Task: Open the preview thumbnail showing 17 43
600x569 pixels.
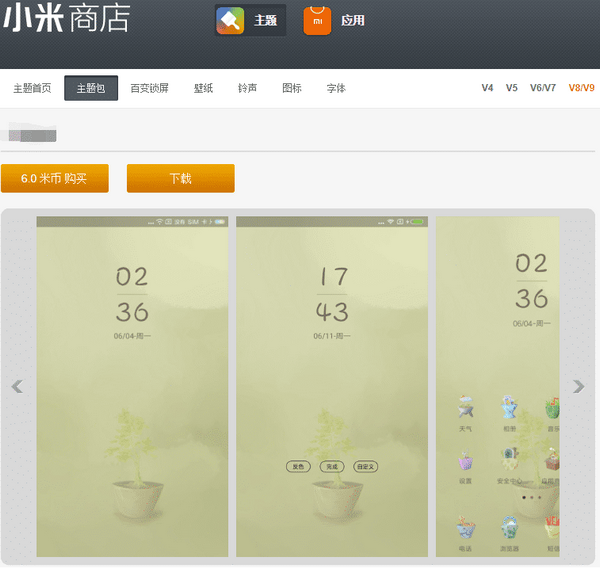Action: coord(332,386)
